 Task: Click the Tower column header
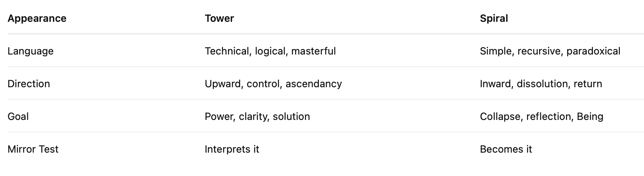(219, 18)
